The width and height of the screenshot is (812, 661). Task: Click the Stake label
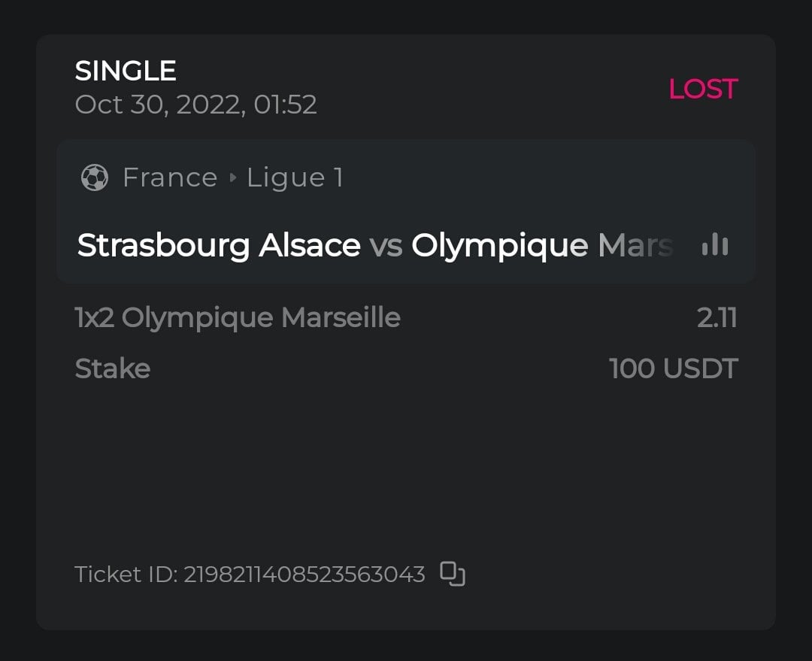113,368
